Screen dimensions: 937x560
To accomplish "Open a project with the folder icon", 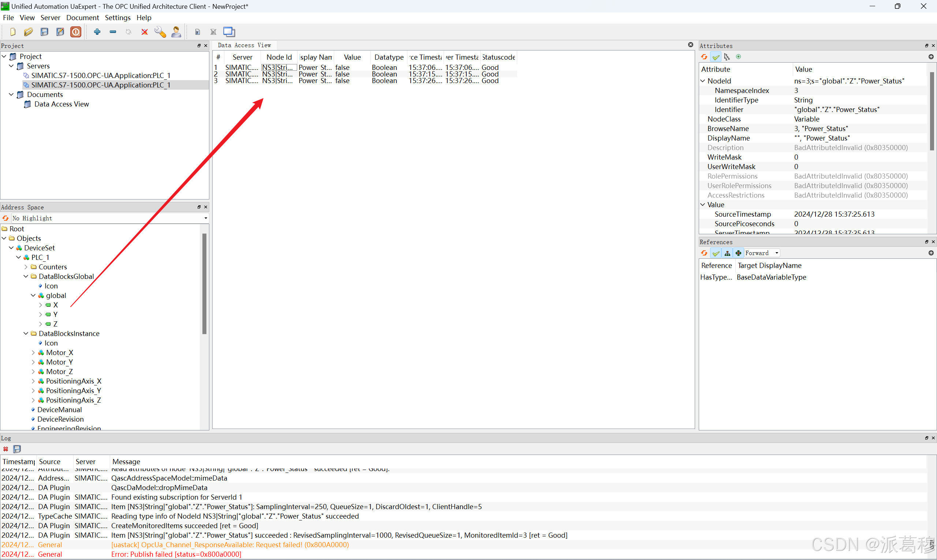I will click(x=28, y=32).
